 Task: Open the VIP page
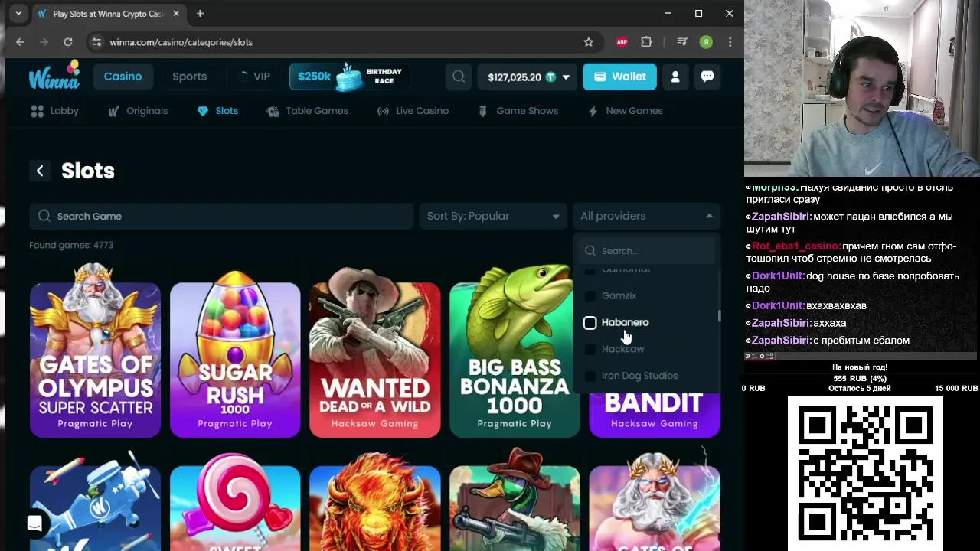click(x=255, y=77)
